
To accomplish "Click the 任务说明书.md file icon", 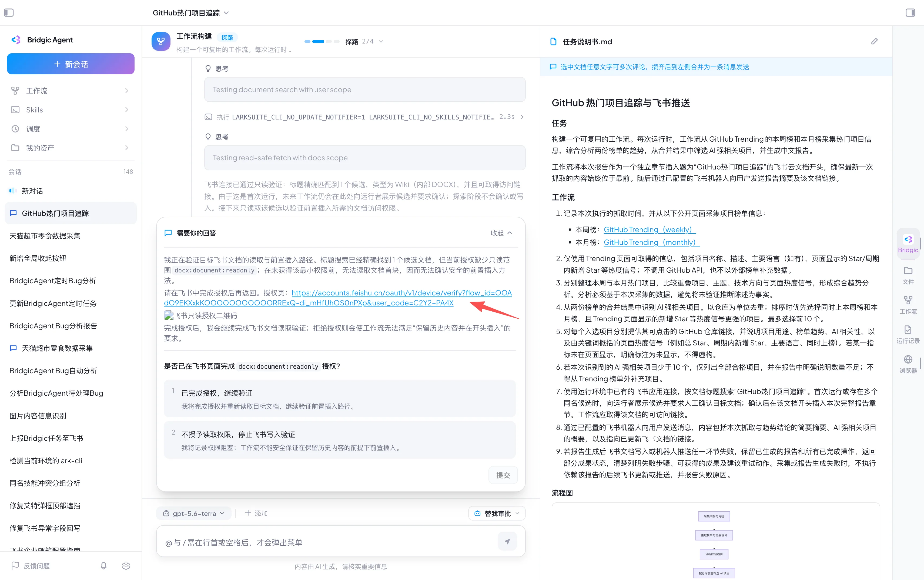I will (553, 41).
